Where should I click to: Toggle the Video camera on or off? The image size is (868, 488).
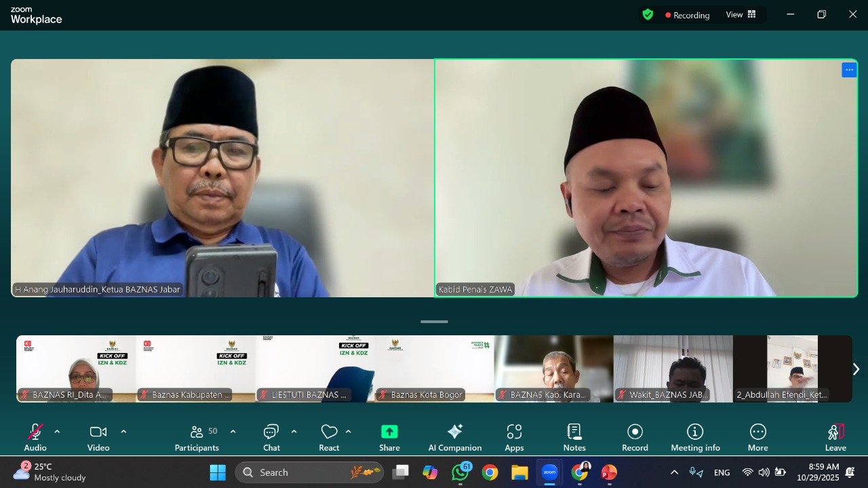98,437
